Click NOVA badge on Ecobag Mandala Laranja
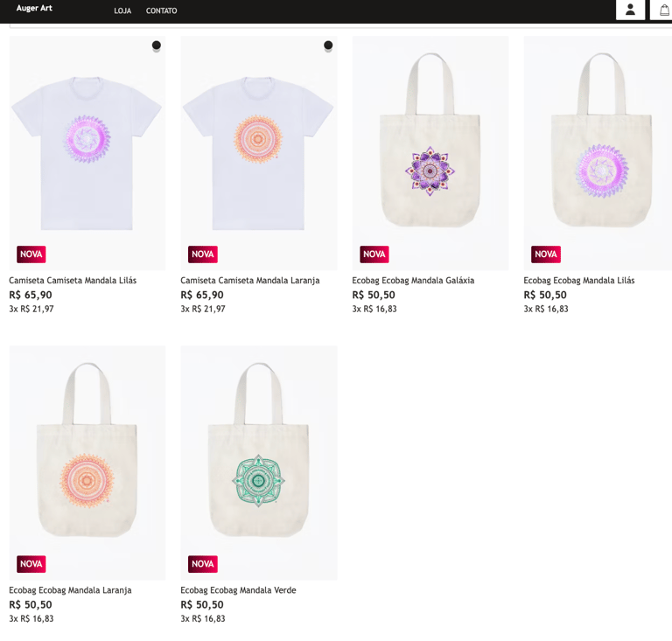This screenshot has width=672, height=641. (31, 564)
